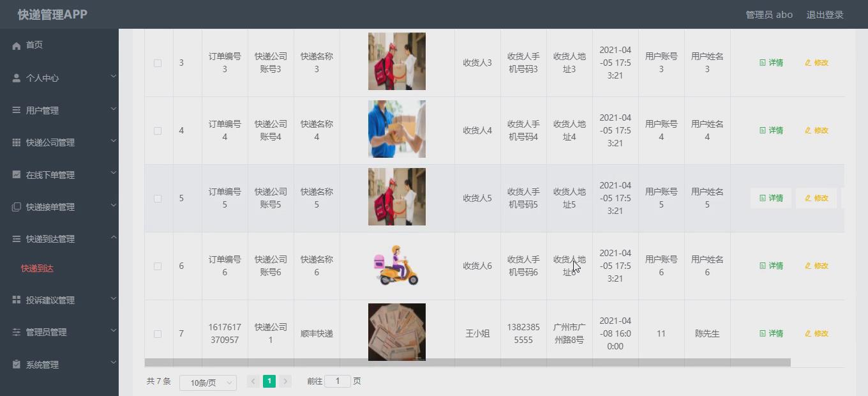This screenshot has height=396, width=868.
Task: Click 陈先生 user name cell
Action: click(x=707, y=333)
